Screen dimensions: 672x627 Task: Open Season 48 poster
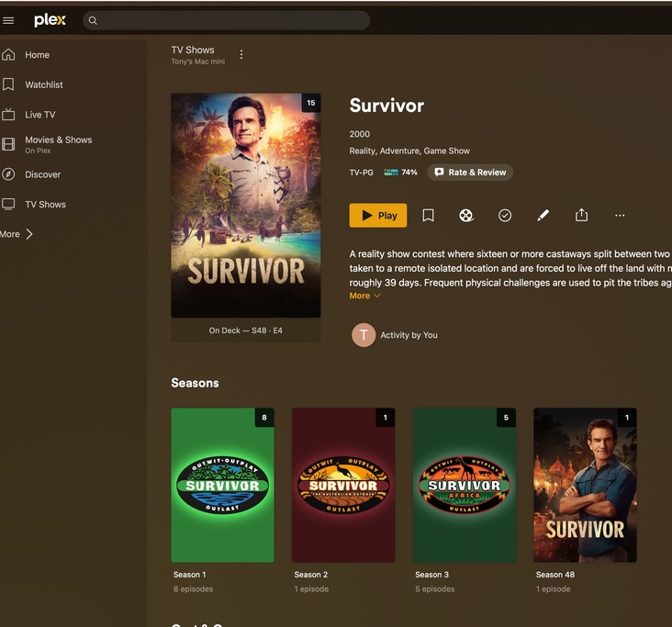coord(585,485)
